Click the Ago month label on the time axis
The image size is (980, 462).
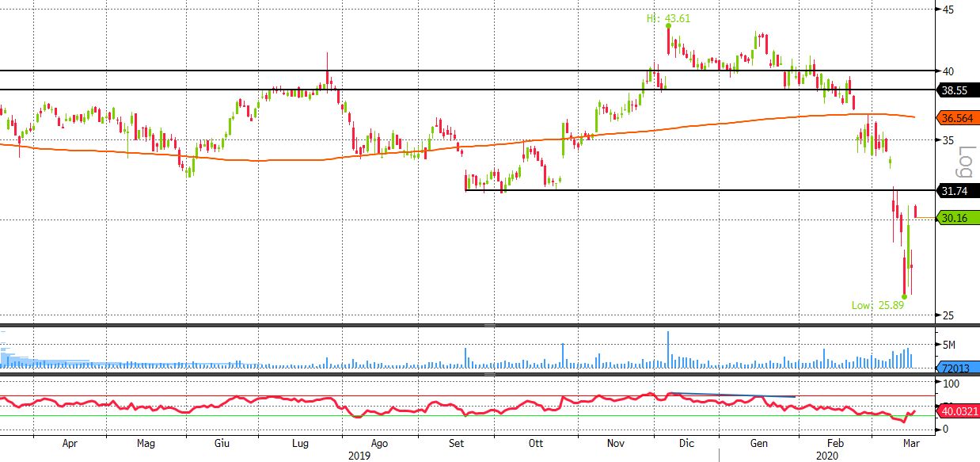[380, 445]
